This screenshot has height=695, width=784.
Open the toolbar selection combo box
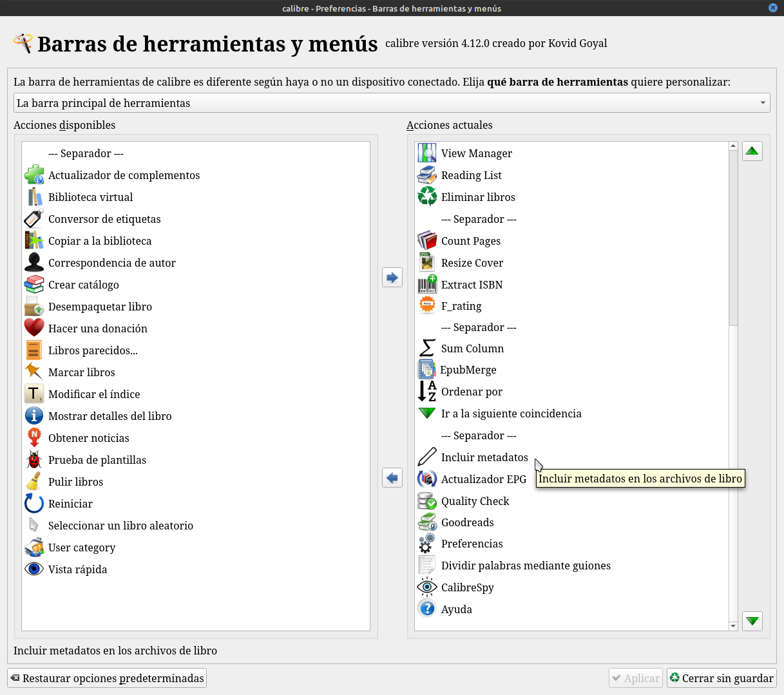point(392,103)
